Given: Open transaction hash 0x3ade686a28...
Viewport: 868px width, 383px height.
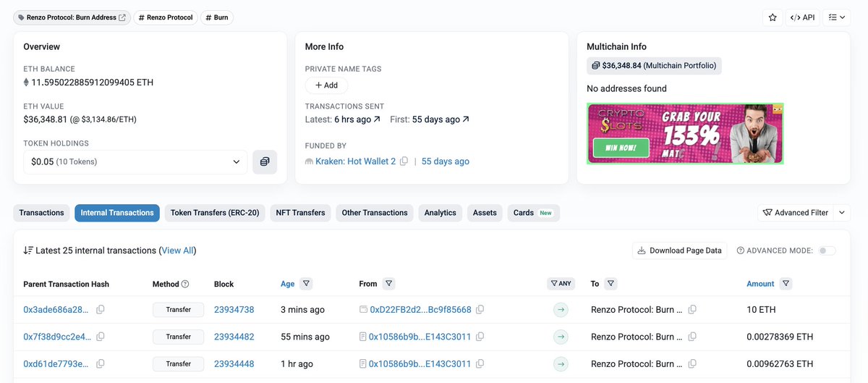Looking at the screenshot, I should (x=56, y=310).
